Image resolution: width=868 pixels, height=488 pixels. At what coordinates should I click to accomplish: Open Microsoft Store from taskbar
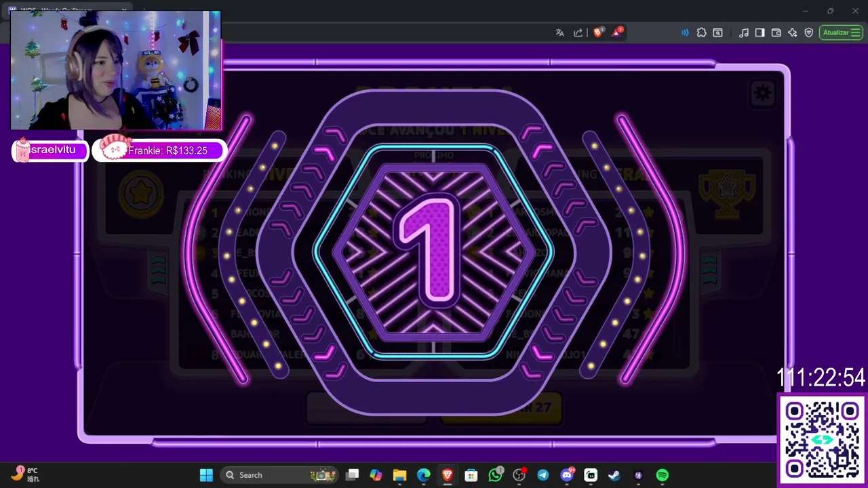pos(471,475)
